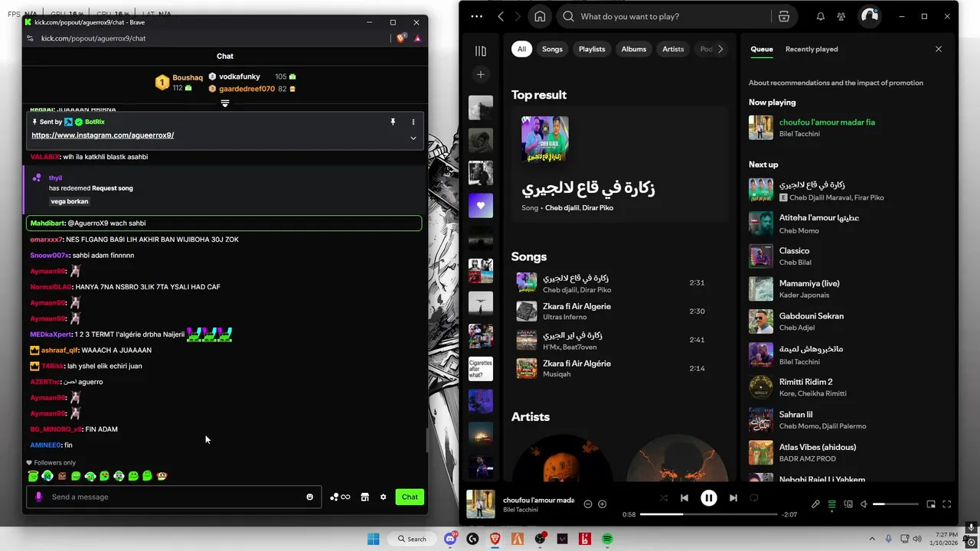
Task: Switch to the Recently played tab
Action: tap(812, 49)
